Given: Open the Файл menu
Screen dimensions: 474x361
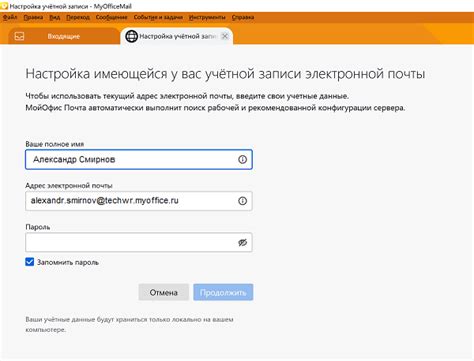Looking at the screenshot, I should (x=10, y=17).
